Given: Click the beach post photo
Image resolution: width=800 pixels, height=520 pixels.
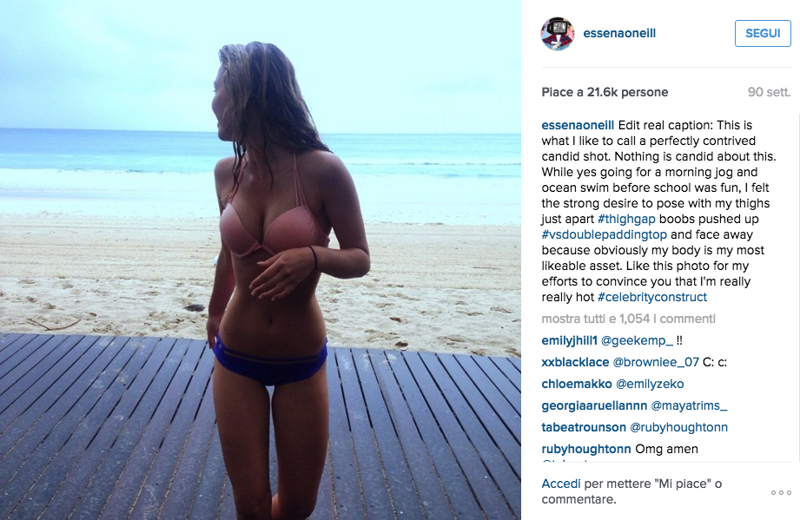Looking at the screenshot, I should (x=260, y=260).
